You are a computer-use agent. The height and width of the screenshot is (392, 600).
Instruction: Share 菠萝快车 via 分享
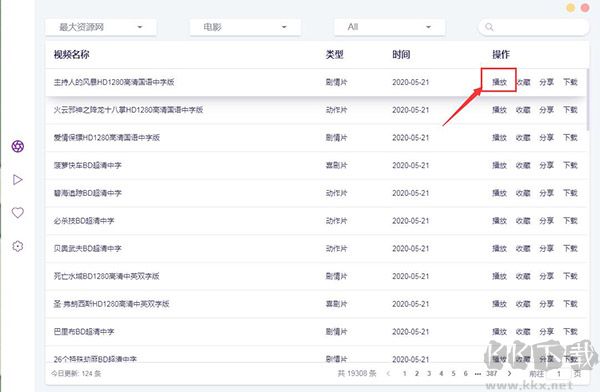[x=546, y=165]
